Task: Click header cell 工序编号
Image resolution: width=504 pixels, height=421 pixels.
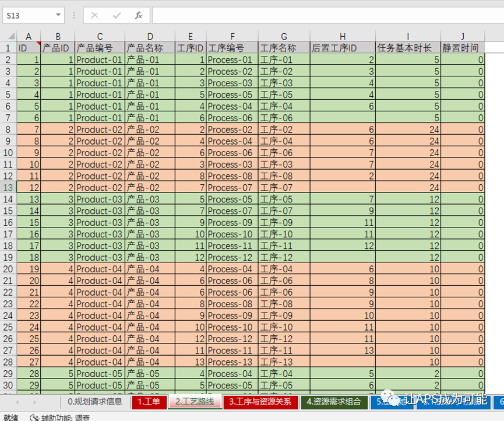Action: point(232,48)
